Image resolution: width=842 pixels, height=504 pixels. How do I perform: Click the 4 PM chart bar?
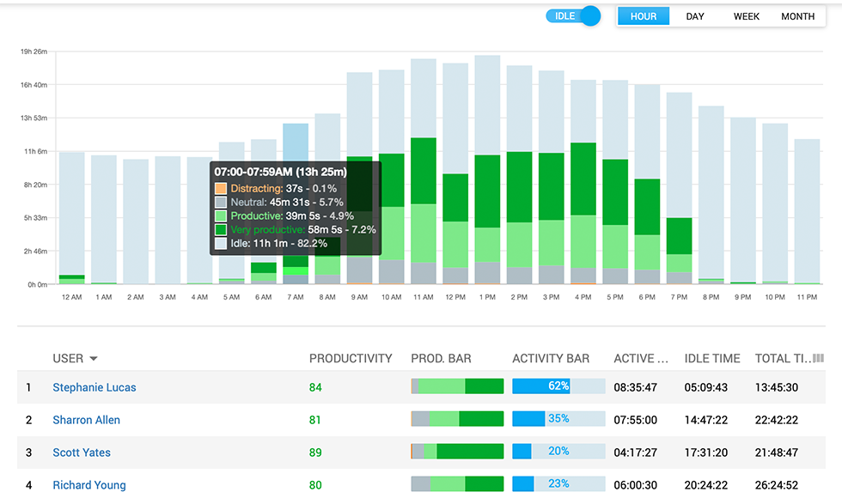[583, 182]
